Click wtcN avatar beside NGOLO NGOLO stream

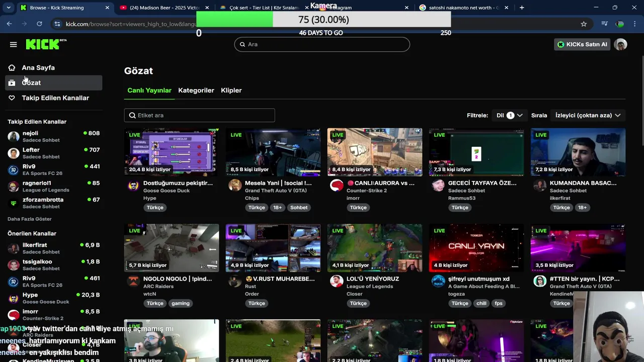pos(133,281)
